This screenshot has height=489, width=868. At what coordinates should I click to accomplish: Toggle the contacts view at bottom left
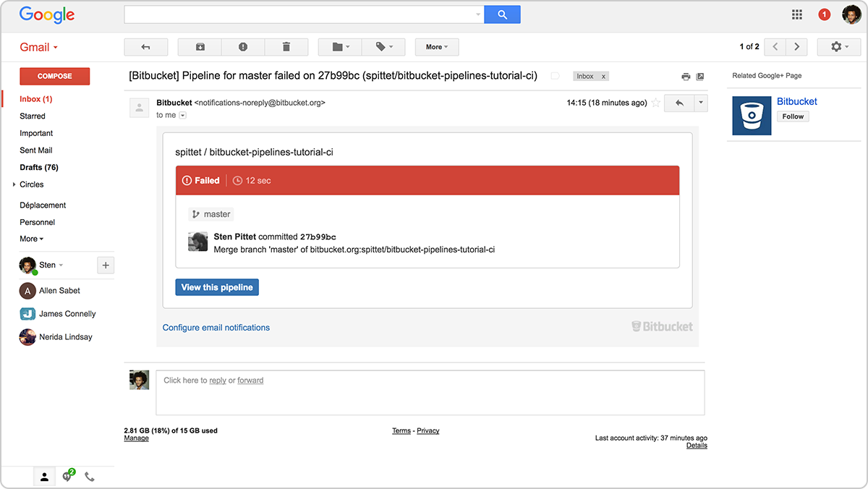pos(44,476)
